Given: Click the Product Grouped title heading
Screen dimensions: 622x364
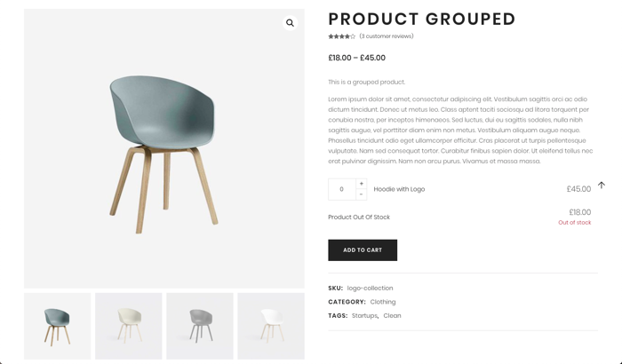Looking at the screenshot, I should [422, 19].
